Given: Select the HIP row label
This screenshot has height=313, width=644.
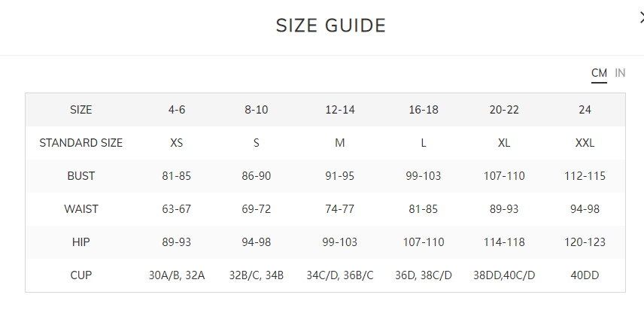Looking at the screenshot, I should tap(81, 242).
